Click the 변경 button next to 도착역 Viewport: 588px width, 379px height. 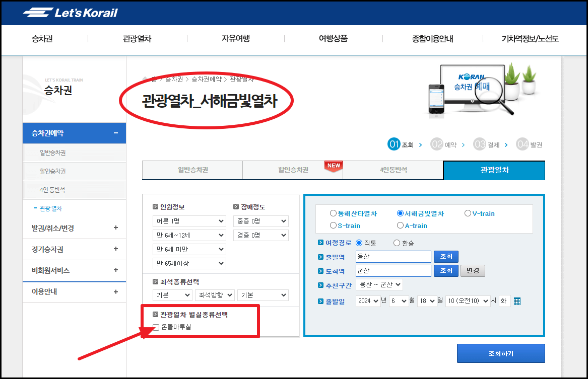(473, 270)
